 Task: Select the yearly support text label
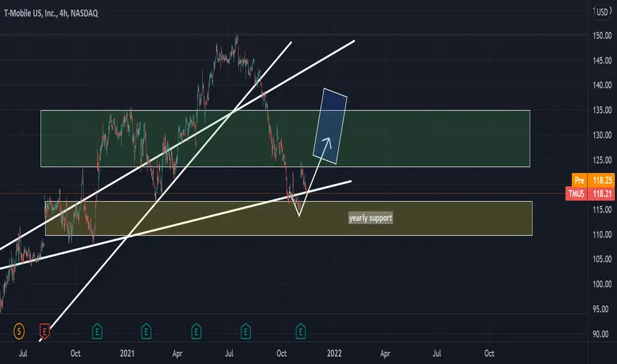point(370,218)
